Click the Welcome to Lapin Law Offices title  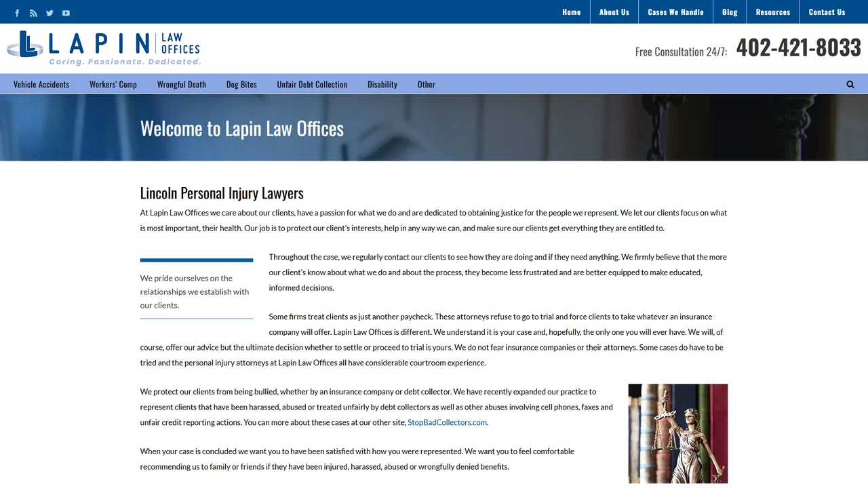pyautogui.click(x=242, y=128)
